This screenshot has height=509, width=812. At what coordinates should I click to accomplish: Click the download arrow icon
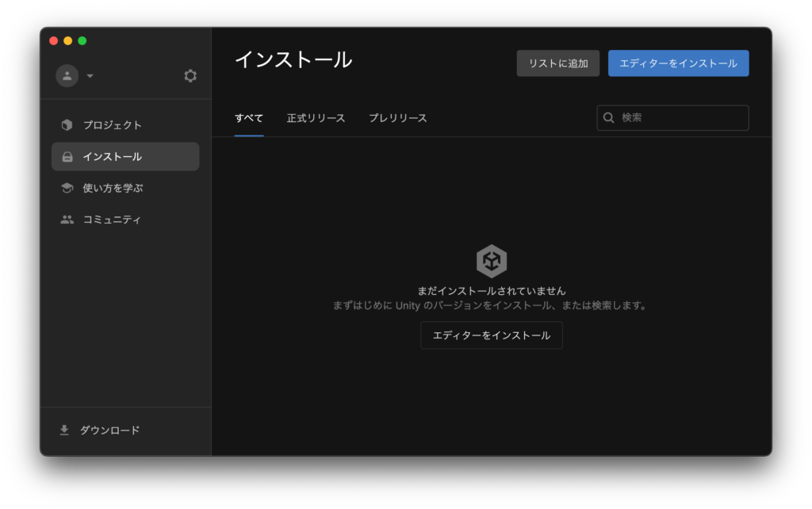coord(64,431)
